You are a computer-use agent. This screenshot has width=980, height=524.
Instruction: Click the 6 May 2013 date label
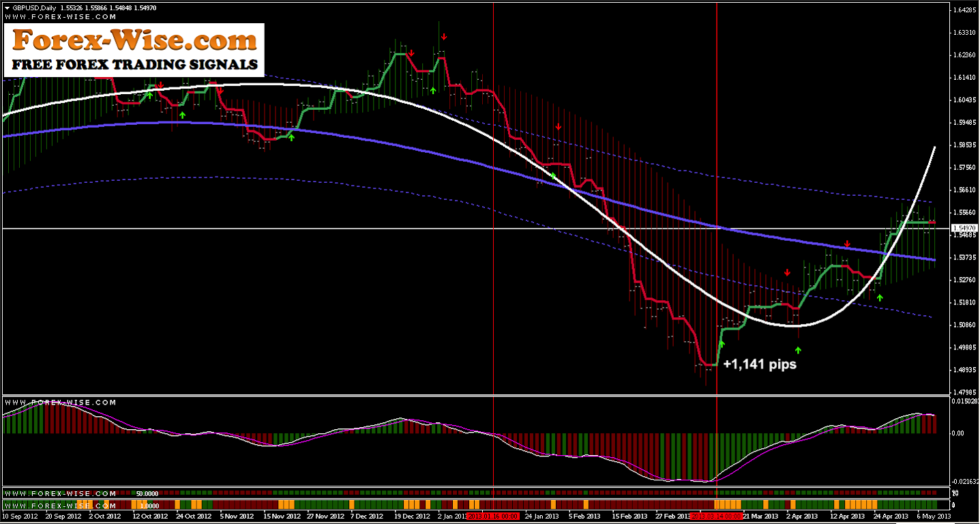click(x=932, y=516)
